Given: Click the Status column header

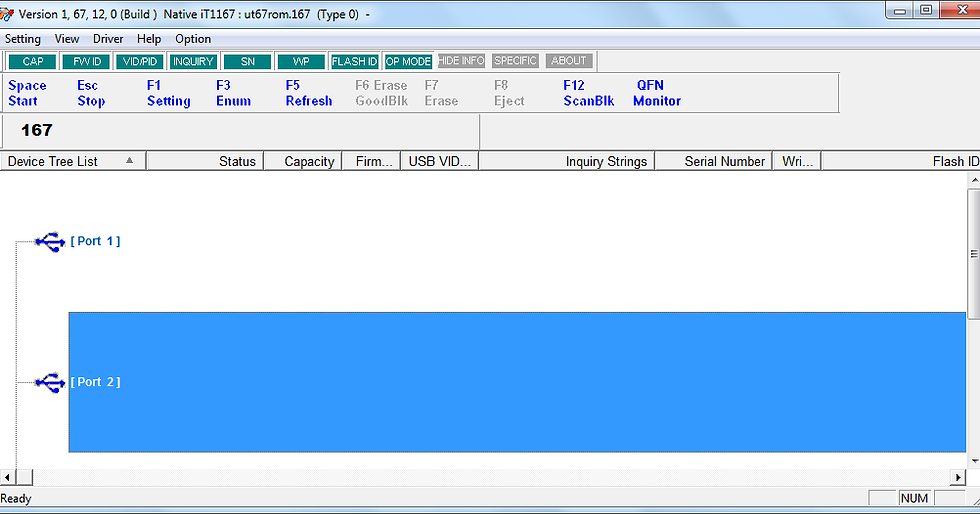Looking at the screenshot, I should click(x=205, y=161).
